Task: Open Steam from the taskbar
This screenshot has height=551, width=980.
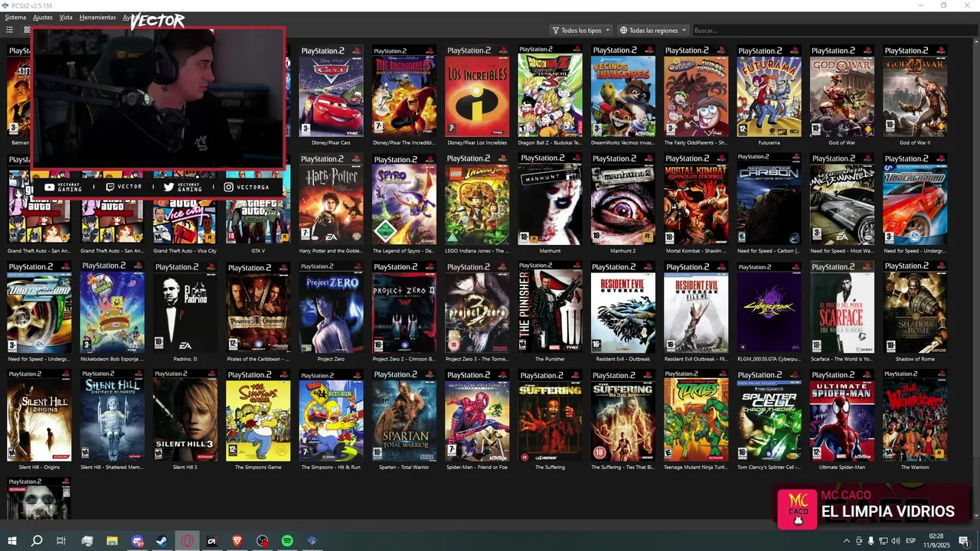Action: [x=162, y=541]
